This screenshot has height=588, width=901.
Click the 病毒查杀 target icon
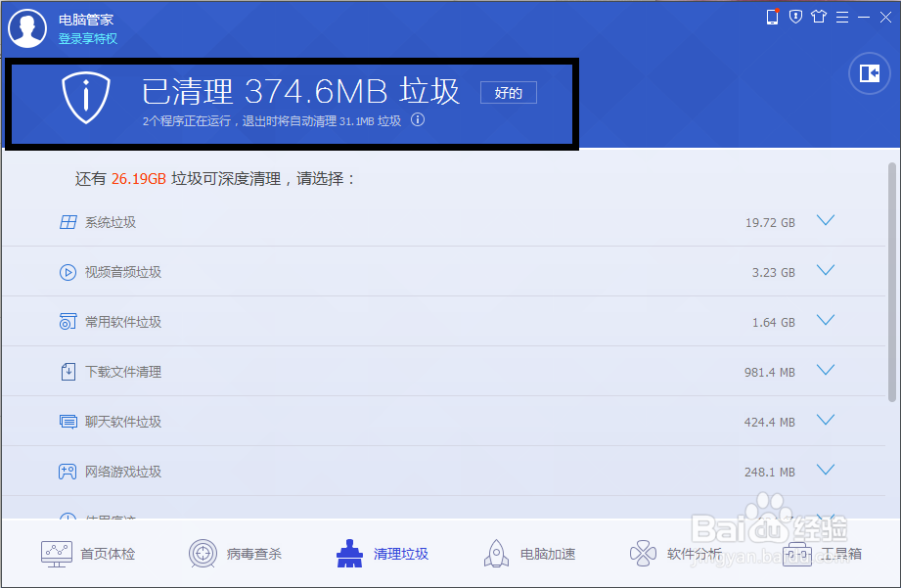203,554
